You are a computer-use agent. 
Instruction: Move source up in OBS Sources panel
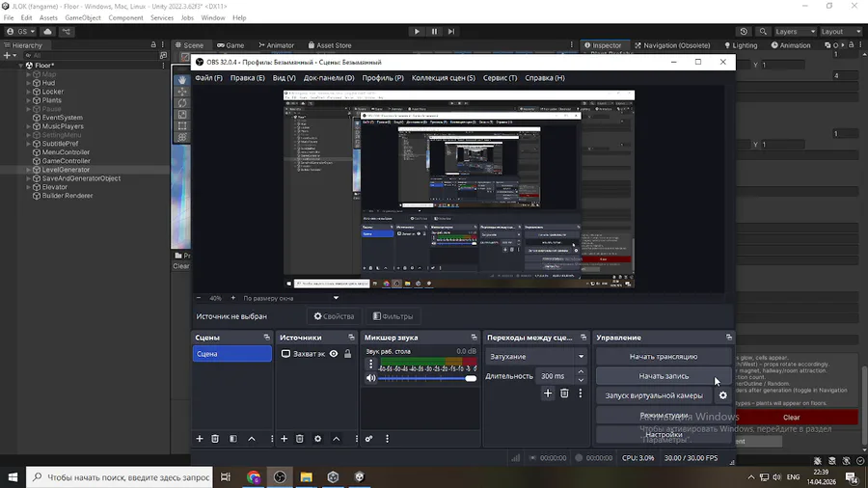[x=336, y=439]
